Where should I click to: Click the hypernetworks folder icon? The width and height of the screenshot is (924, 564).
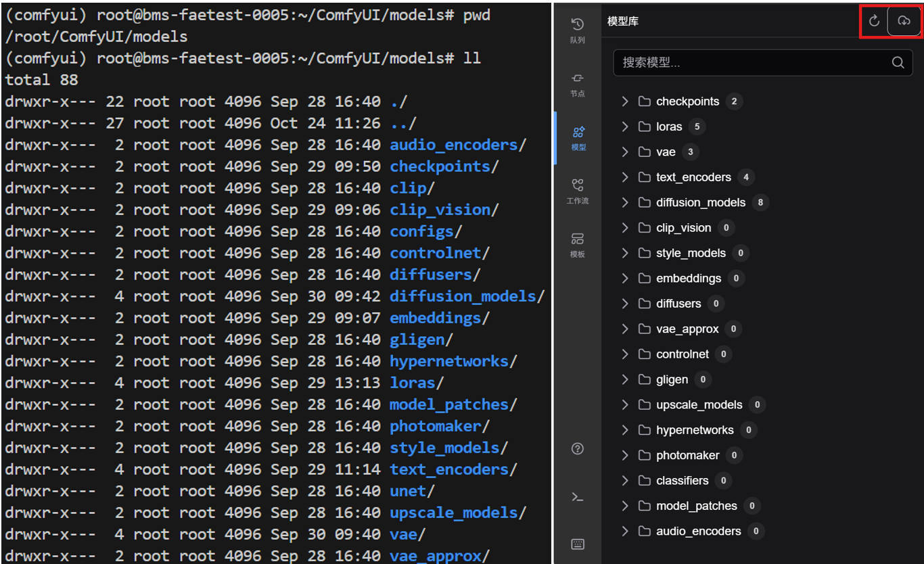point(644,429)
